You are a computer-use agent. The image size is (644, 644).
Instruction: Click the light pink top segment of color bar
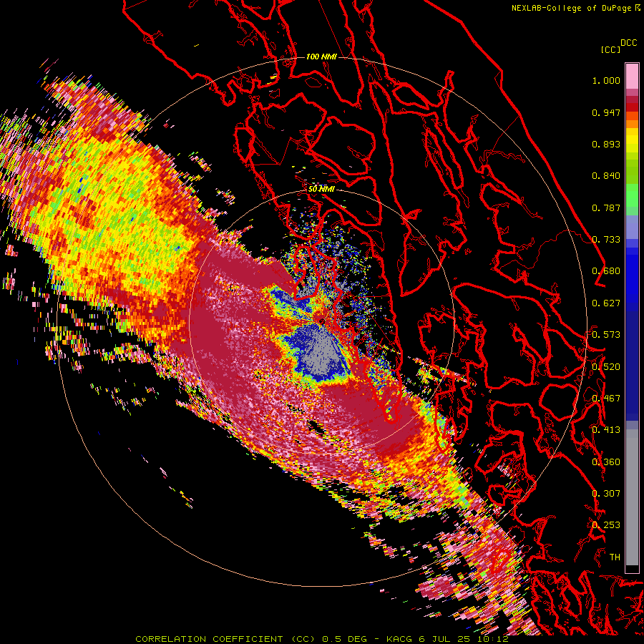tap(632, 76)
